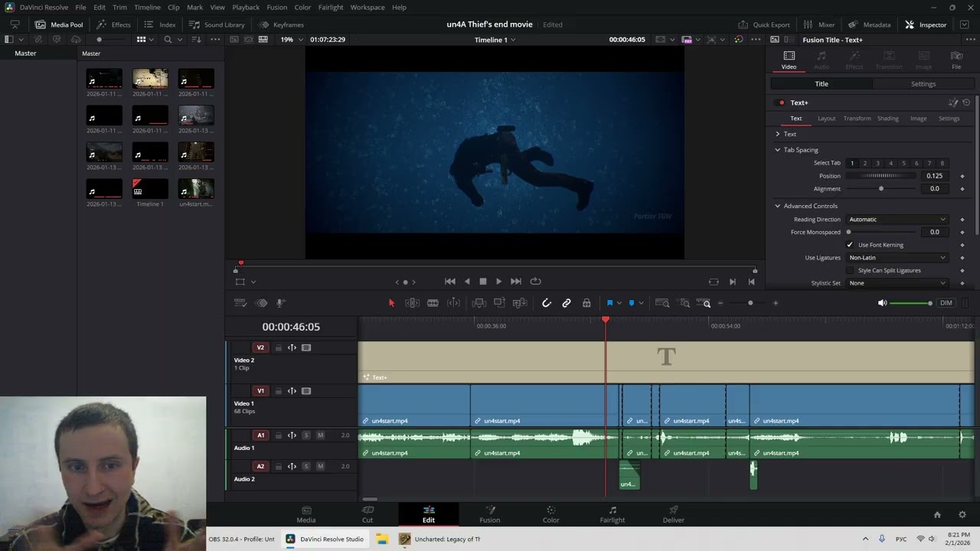Image resolution: width=980 pixels, height=551 pixels.
Task: Open the Fairlight page
Action: (x=612, y=514)
